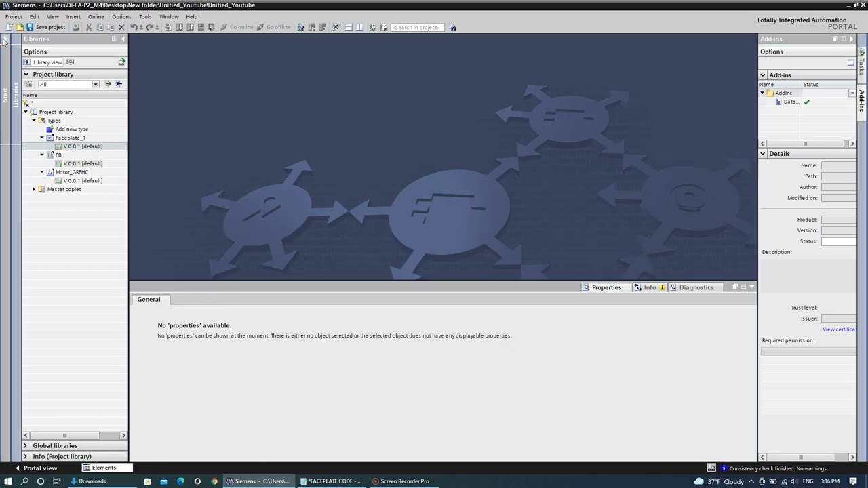Open the Edit menu

point(35,16)
